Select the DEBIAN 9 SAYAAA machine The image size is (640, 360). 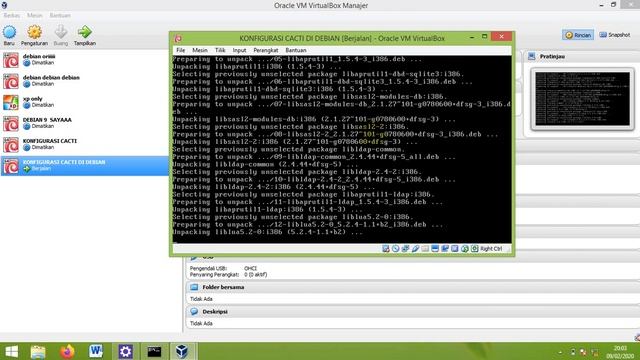click(x=85, y=123)
